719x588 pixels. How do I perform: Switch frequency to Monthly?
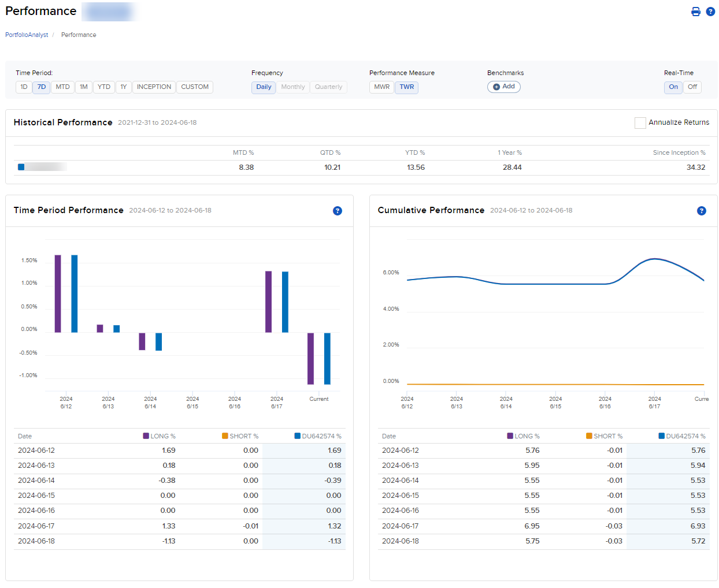(x=292, y=87)
